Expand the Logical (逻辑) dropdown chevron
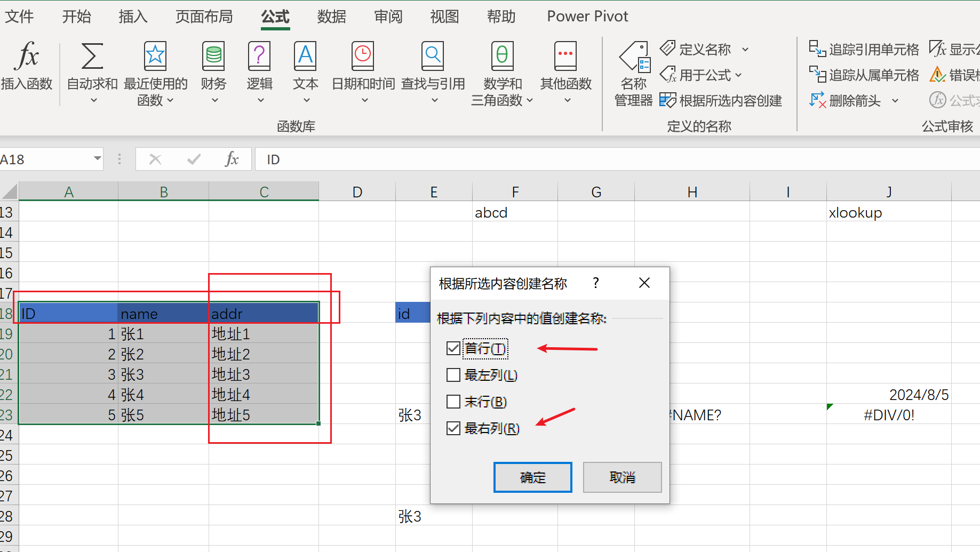 point(261,100)
